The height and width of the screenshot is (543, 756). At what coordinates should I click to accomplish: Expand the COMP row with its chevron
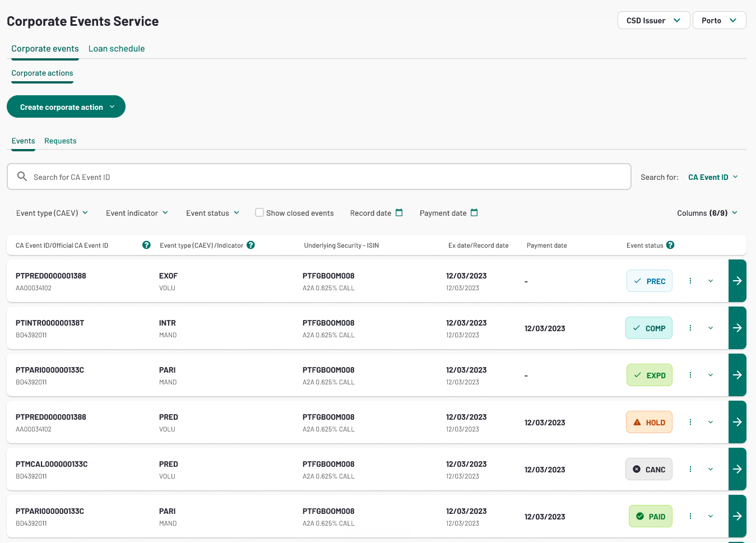coord(711,328)
